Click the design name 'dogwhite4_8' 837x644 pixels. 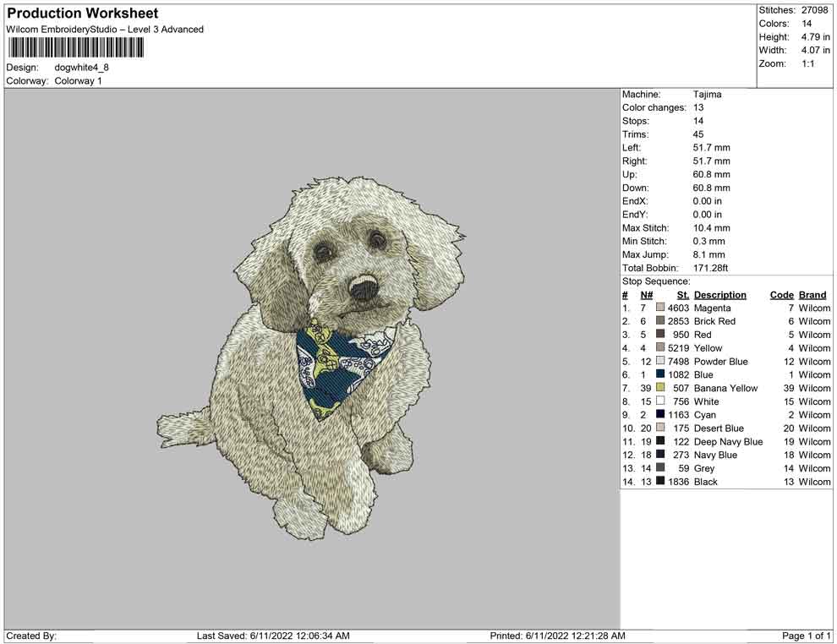(82, 68)
